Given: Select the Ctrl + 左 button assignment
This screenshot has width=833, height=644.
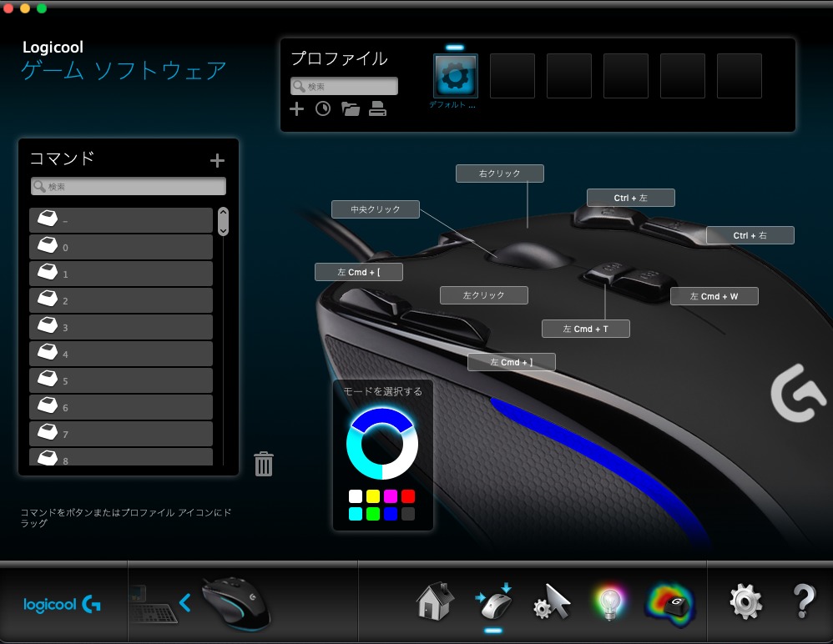Looking at the screenshot, I should pos(631,198).
